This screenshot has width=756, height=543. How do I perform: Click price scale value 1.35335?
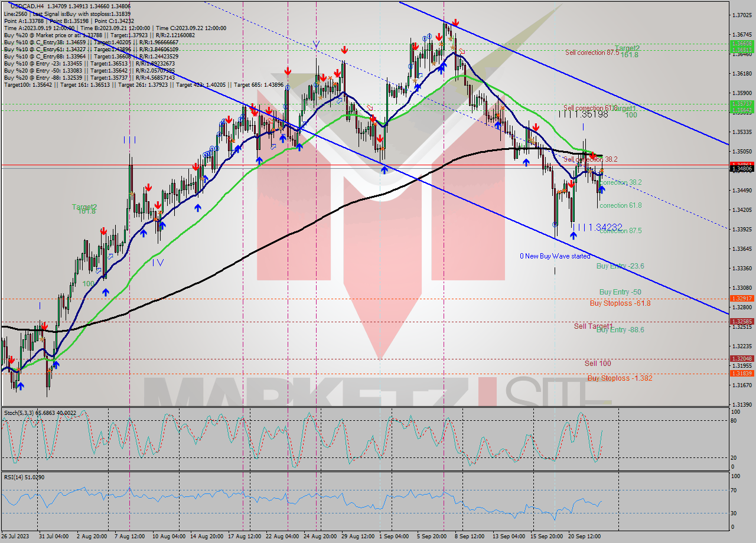pyautogui.click(x=742, y=132)
